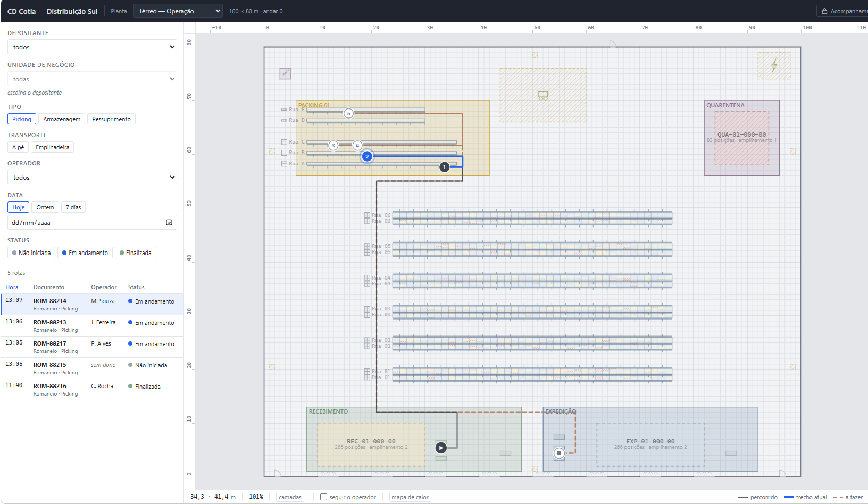This screenshot has height=504, width=868.
Task: Click the rack icon beside Rua 01
Action: (x=367, y=374)
